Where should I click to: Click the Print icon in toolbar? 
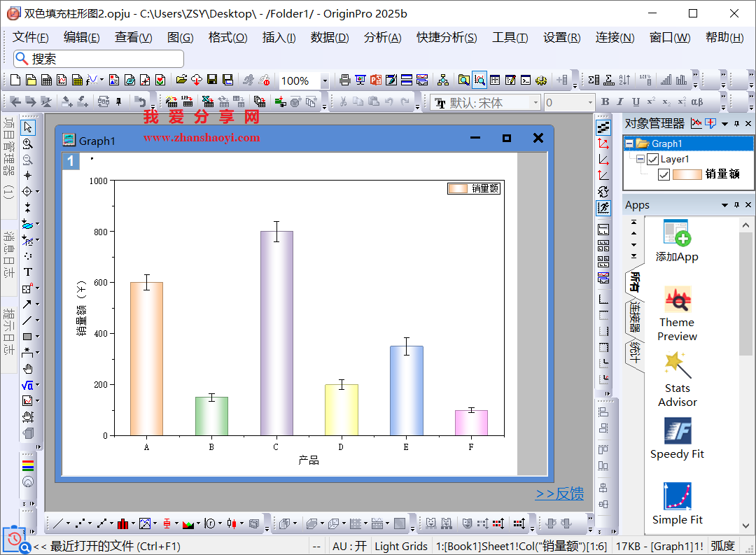[x=344, y=80]
